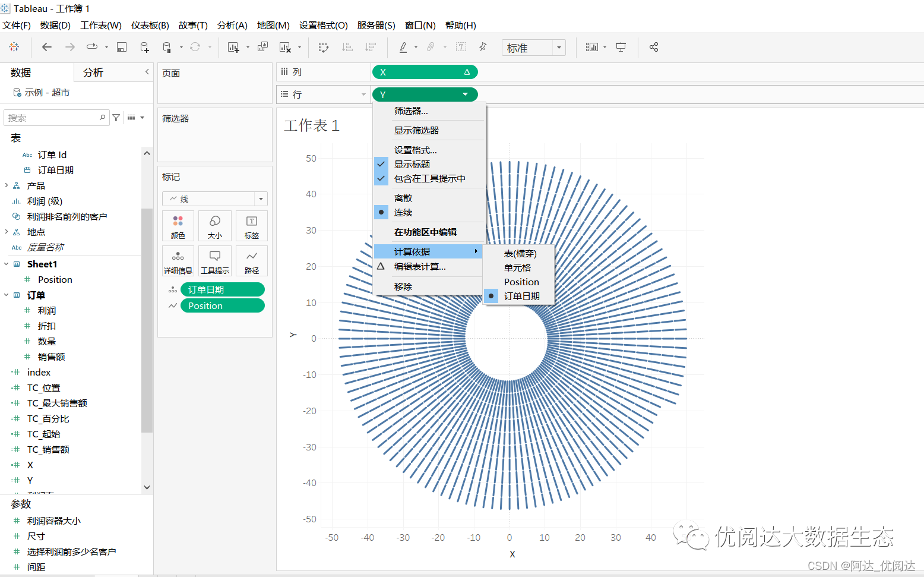Sort descending icon in toolbar

371,47
